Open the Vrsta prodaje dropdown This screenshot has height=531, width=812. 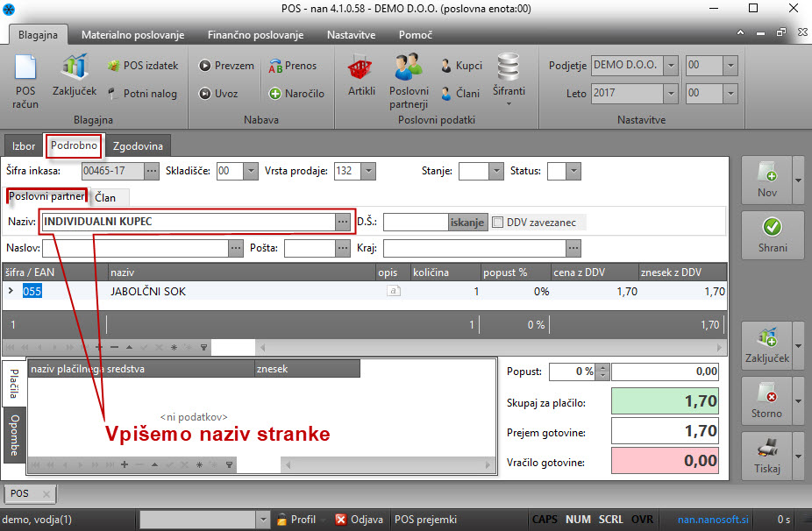point(367,172)
